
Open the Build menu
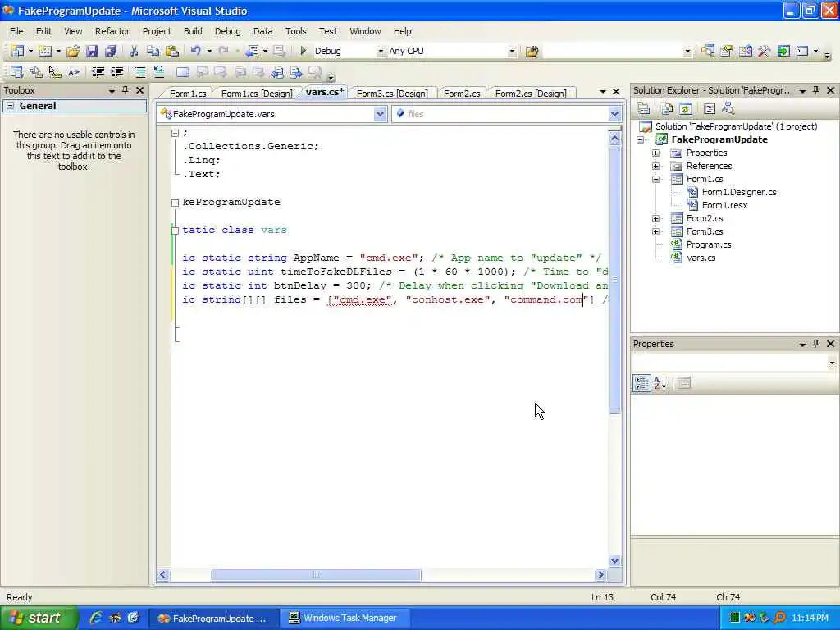(193, 31)
